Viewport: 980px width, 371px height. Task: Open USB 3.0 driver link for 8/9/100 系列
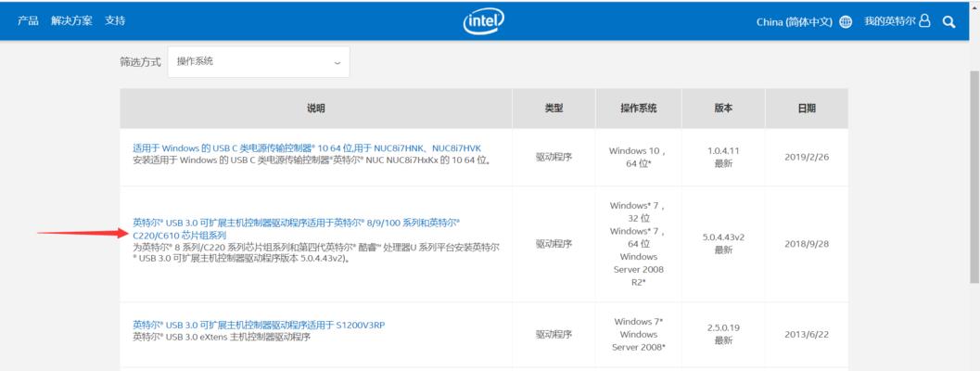(x=297, y=229)
